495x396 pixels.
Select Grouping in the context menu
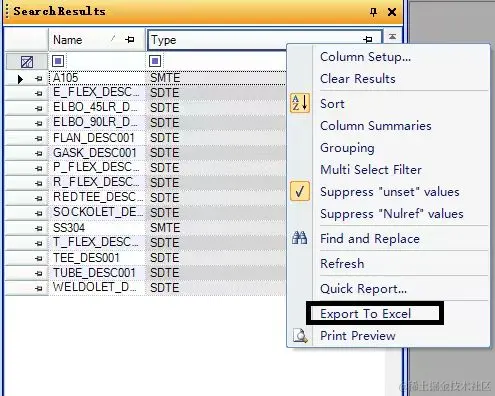pos(347,148)
